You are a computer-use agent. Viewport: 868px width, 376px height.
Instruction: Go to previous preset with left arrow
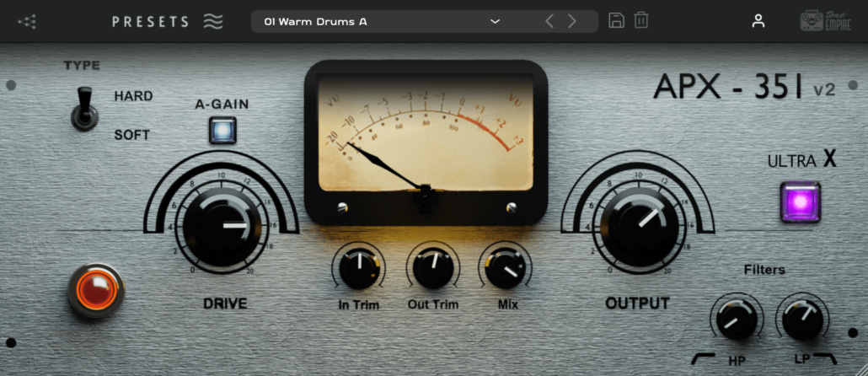click(x=549, y=21)
